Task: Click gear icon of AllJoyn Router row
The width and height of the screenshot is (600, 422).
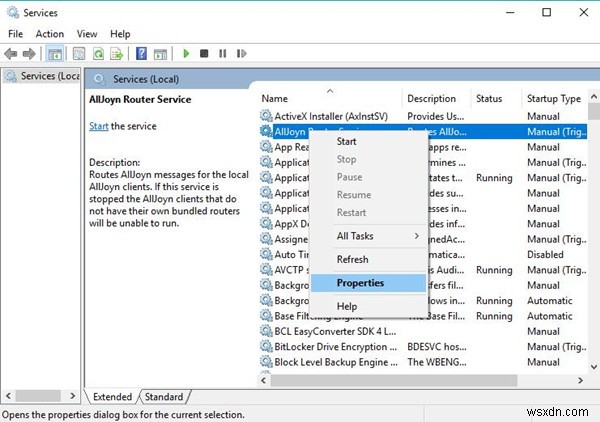Action: 266,131
